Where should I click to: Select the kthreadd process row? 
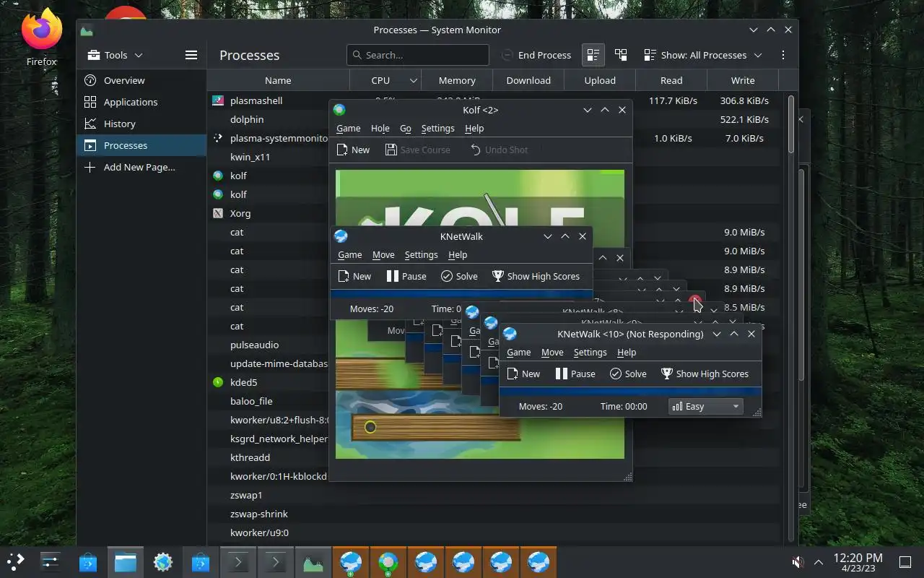coord(494,457)
